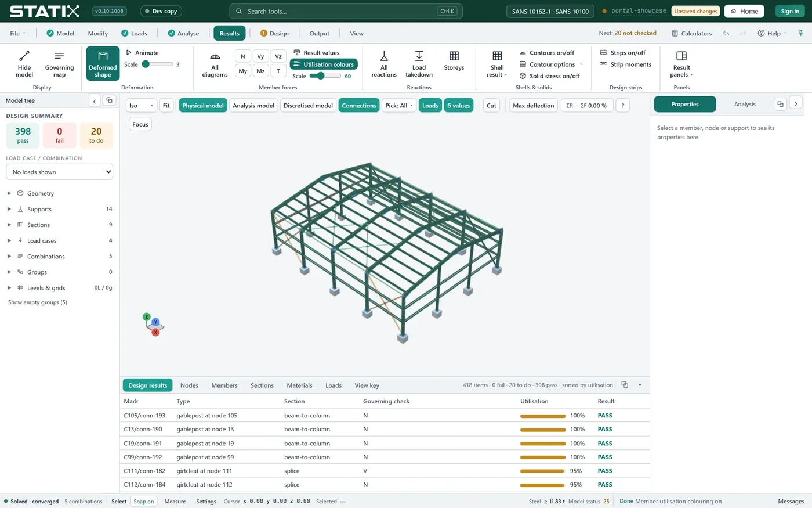Open the Contour options dropdown
Image resolution: width=812 pixels, height=508 pixels.
[x=550, y=64]
